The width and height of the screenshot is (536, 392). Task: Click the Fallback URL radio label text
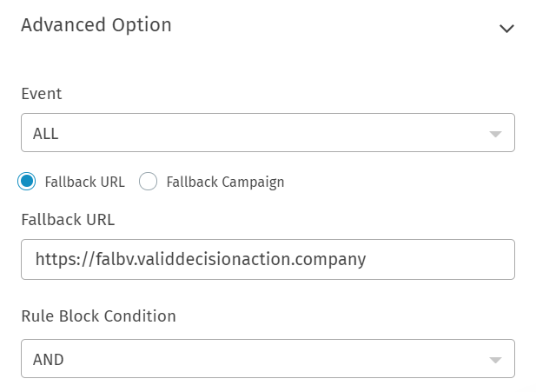85,183
